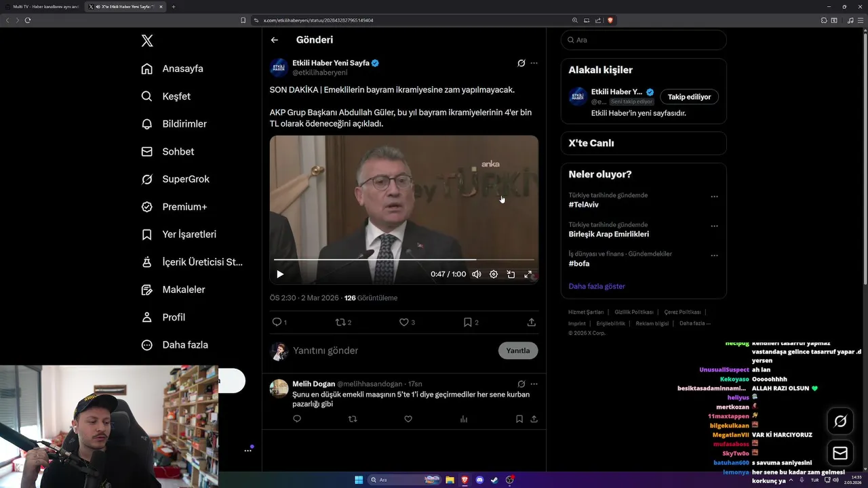This screenshot has width=868, height=488.
Task: Open the main post's three-dot menu
Action: point(534,63)
